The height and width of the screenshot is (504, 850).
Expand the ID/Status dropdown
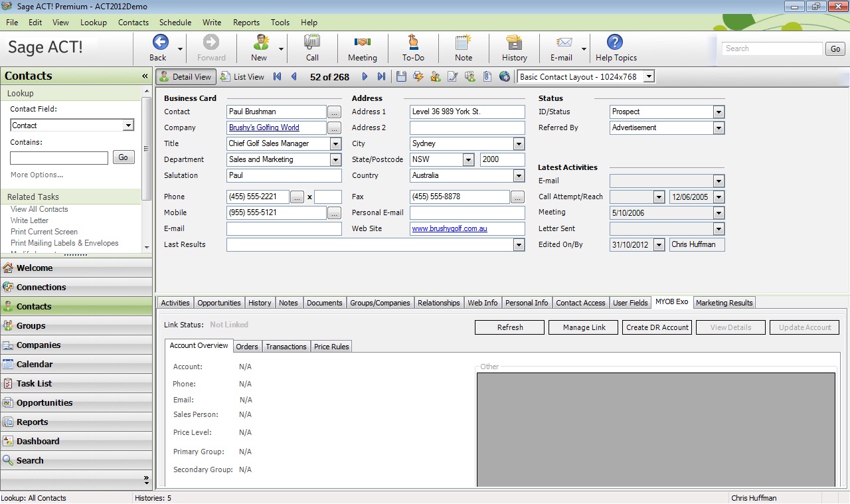tap(719, 112)
